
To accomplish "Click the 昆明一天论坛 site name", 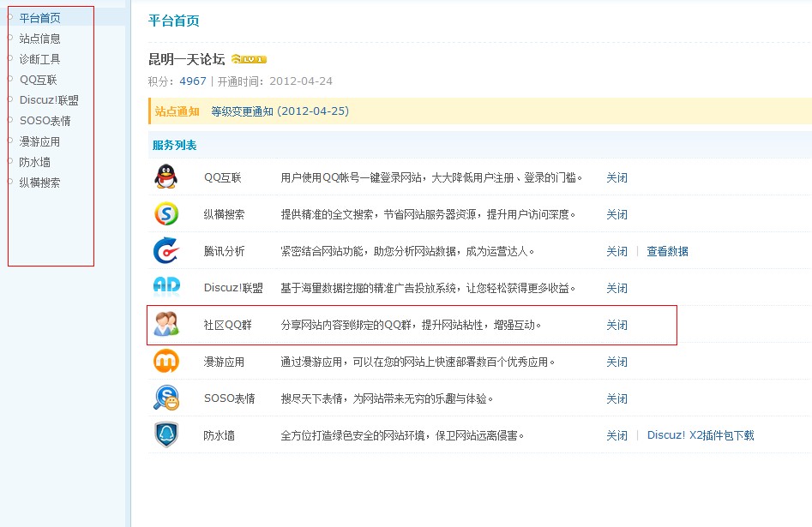I will pos(186,59).
